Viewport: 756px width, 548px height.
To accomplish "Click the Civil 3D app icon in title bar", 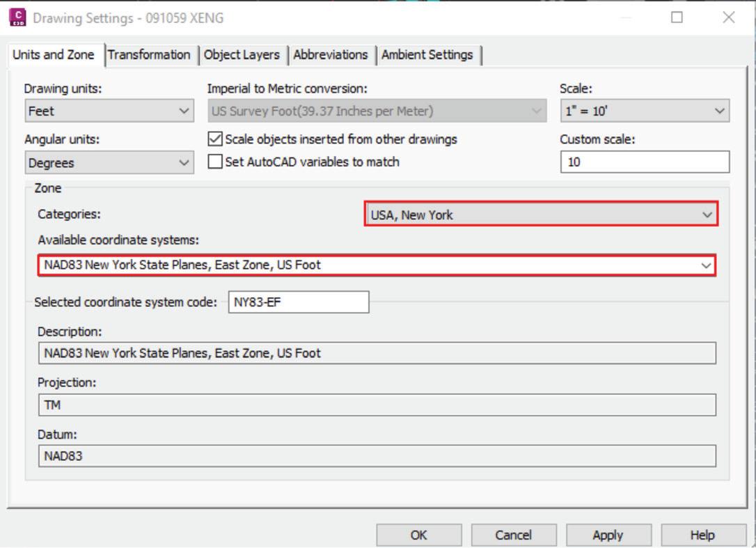I will pyautogui.click(x=18, y=17).
